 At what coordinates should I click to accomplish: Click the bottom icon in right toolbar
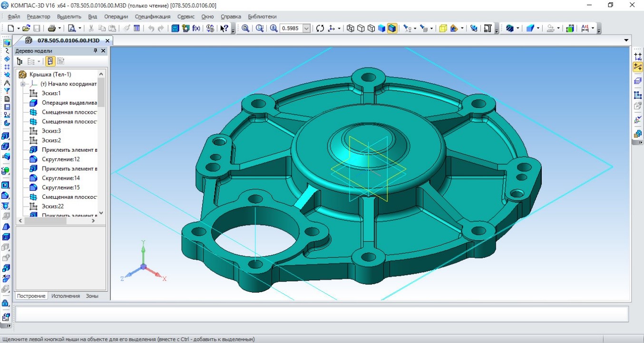(638, 134)
